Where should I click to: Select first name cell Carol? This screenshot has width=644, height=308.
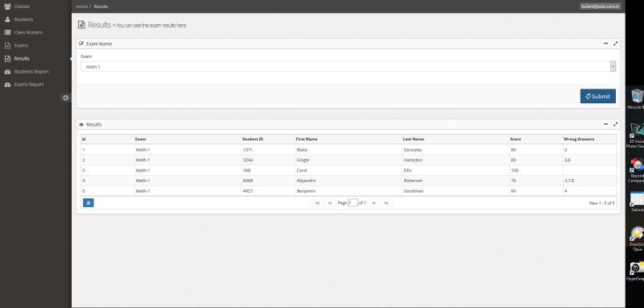coord(349,170)
